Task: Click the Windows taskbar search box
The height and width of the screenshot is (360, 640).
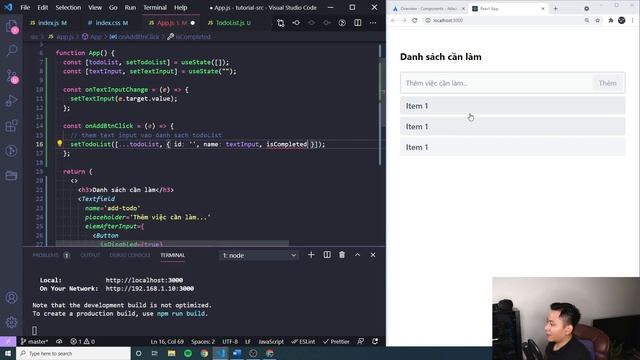Action: 73,353
